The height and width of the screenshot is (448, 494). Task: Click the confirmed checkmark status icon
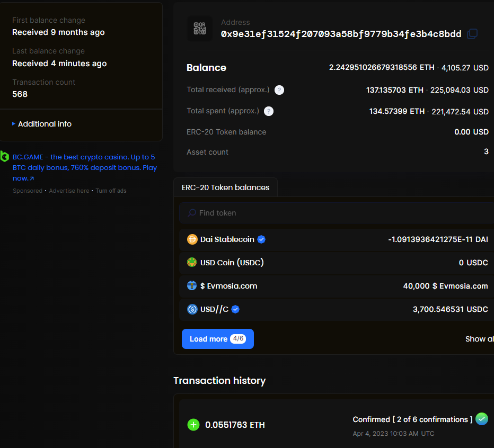481,419
